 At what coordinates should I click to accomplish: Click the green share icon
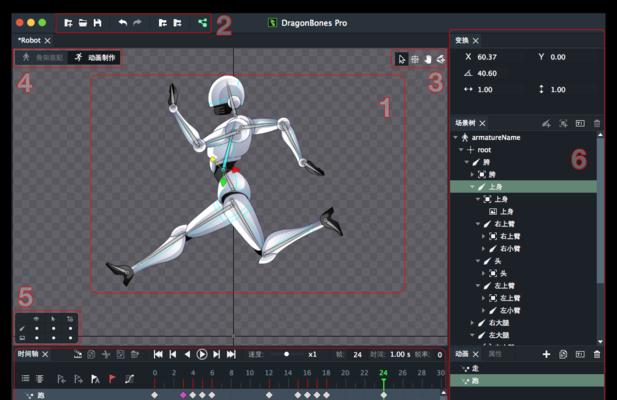[203, 23]
